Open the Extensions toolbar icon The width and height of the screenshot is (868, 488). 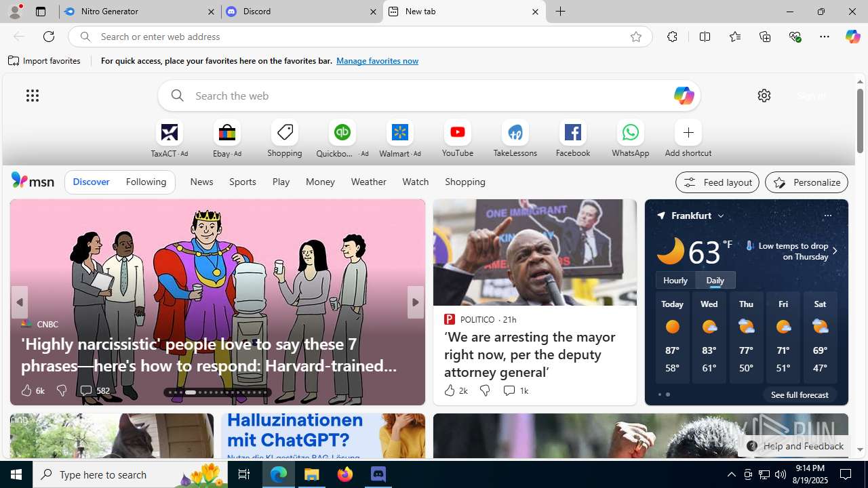pyautogui.click(x=672, y=37)
